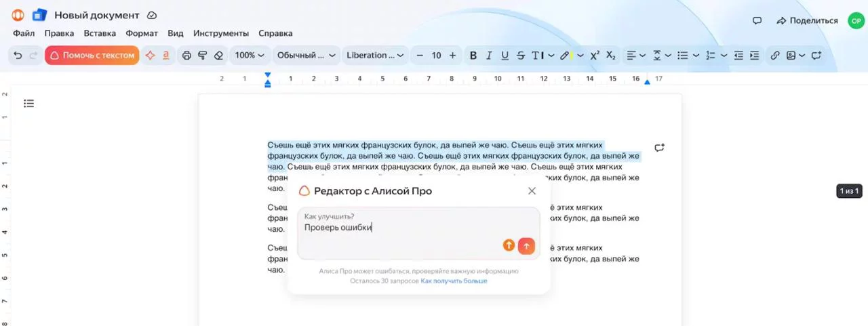Open comments via top-right speech bubble
The height and width of the screenshot is (326, 868).
(757, 20)
